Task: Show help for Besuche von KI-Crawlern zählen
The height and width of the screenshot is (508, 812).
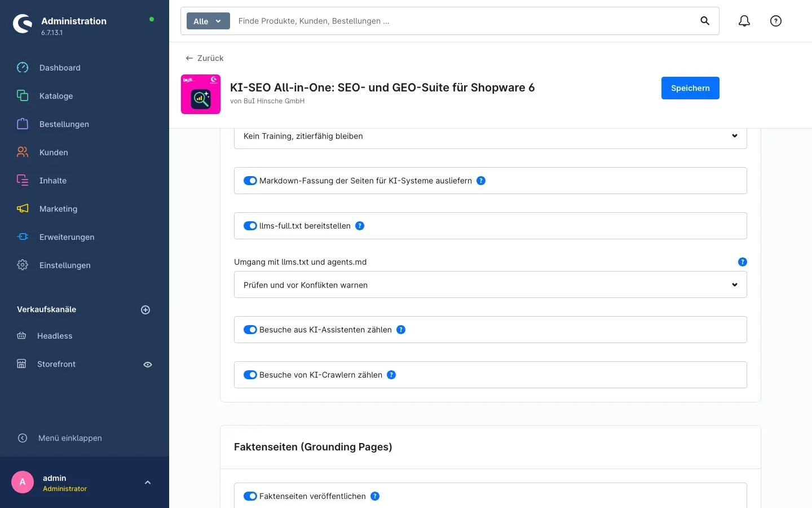Action: 391,375
